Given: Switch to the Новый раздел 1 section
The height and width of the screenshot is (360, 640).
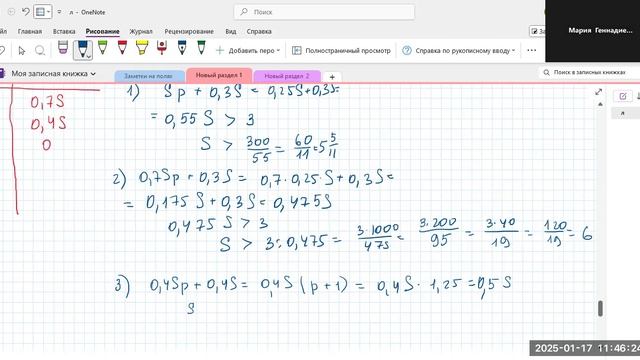Looking at the screenshot, I should [x=219, y=76].
